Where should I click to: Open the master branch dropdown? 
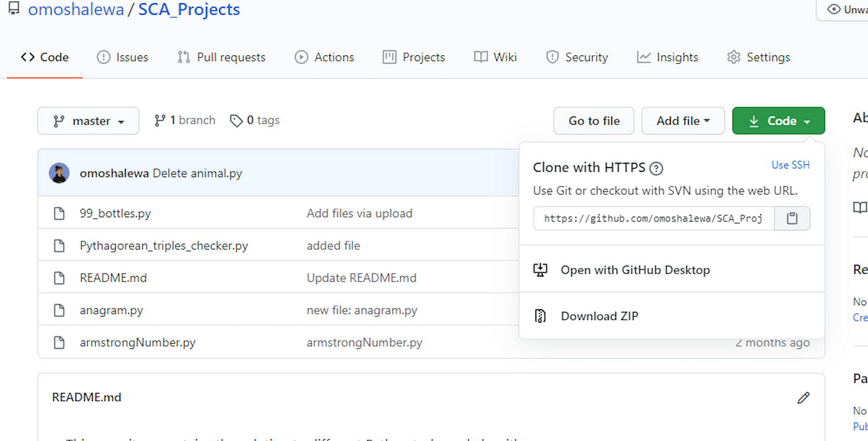[88, 121]
